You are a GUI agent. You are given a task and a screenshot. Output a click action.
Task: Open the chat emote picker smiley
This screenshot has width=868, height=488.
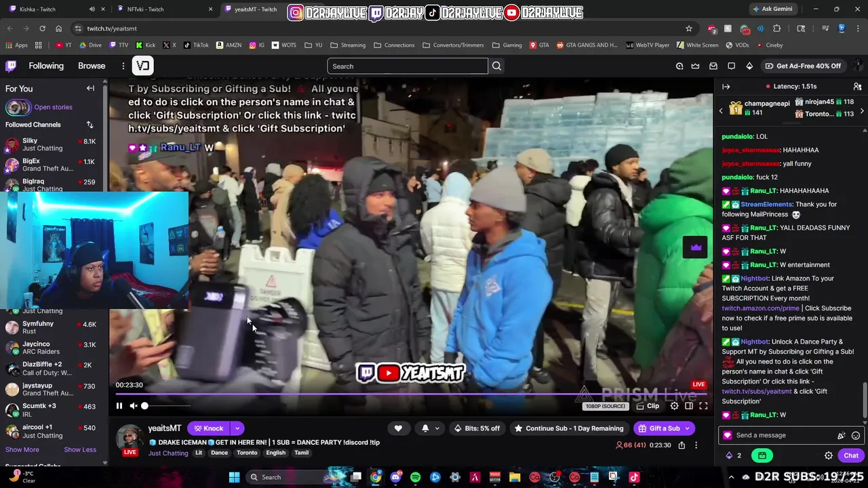click(856, 436)
